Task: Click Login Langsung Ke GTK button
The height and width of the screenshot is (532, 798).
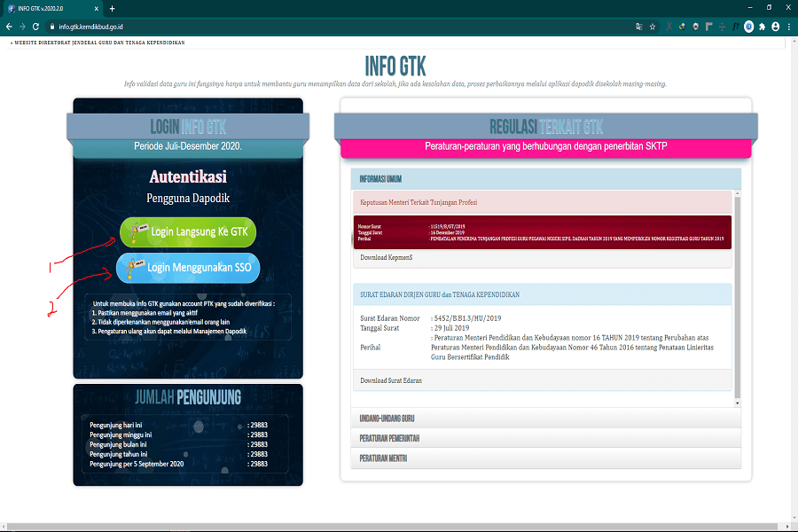Action: tap(188, 232)
